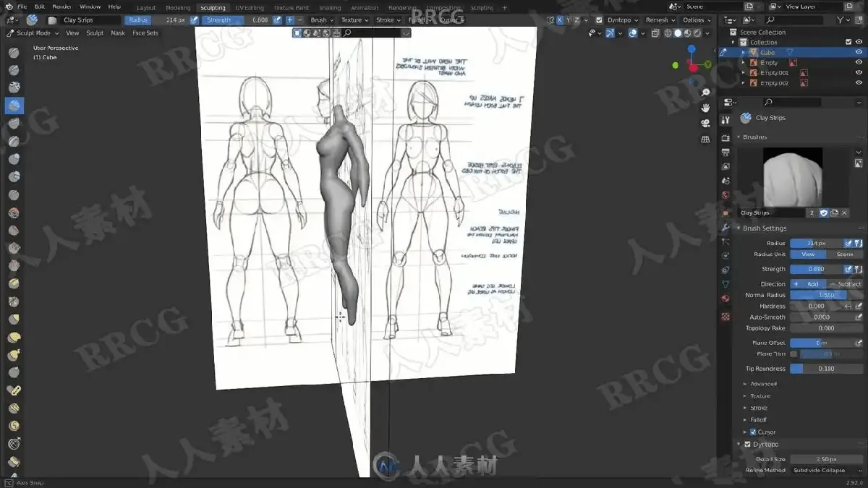The width and height of the screenshot is (868, 488).
Task: Open the Modifier wrench properties tab
Action: pyautogui.click(x=726, y=227)
